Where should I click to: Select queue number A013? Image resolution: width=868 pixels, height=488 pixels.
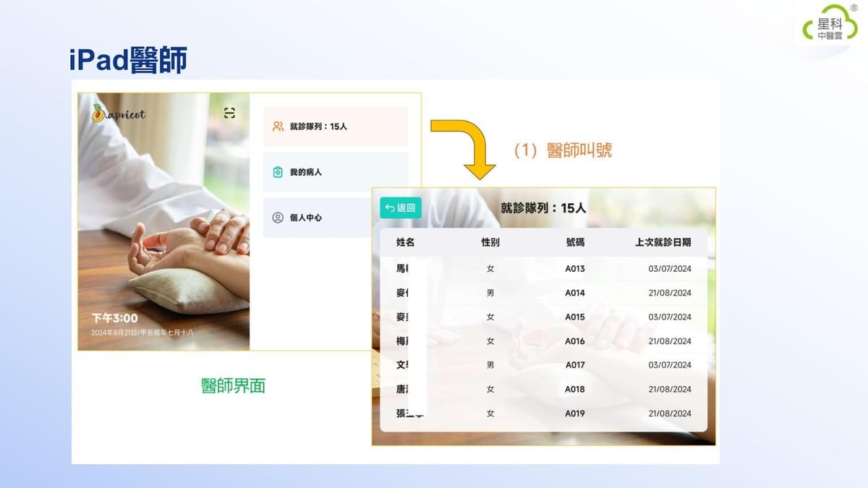tap(575, 269)
